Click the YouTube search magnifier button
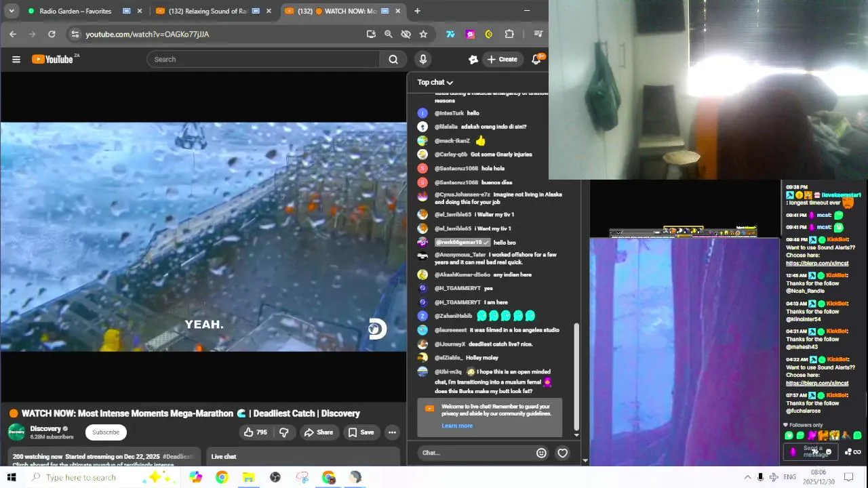 tap(393, 59)
